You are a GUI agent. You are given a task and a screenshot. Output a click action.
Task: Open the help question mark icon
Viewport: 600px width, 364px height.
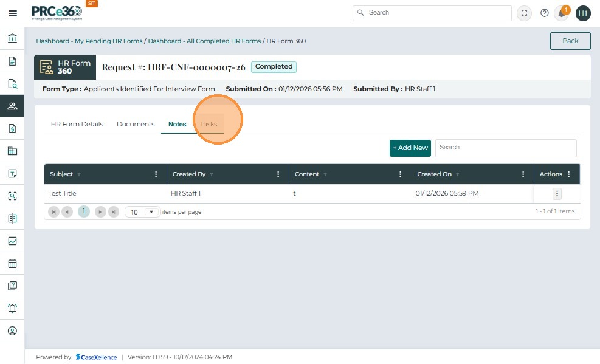544,13
